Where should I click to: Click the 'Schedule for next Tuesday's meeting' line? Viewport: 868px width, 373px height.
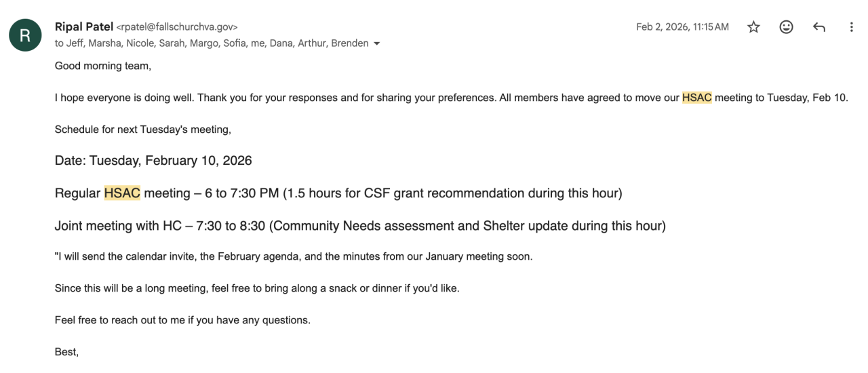(x=143, y=129)
